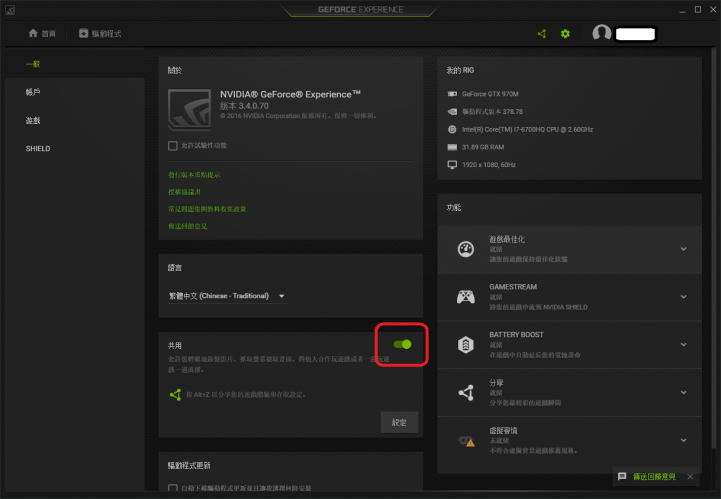Select 帳戶 in the settings sidebar
The height and width of the screenshot is (499, 721).
tap(33, 92)
